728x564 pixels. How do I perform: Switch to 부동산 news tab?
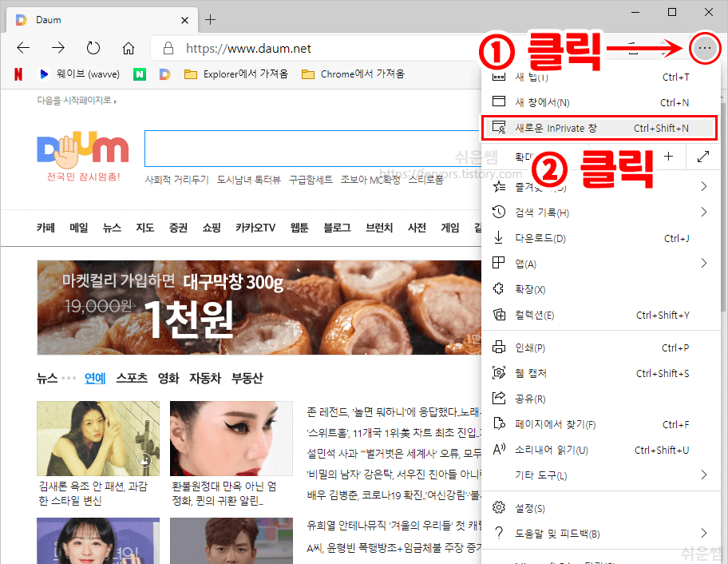point(247,378)
